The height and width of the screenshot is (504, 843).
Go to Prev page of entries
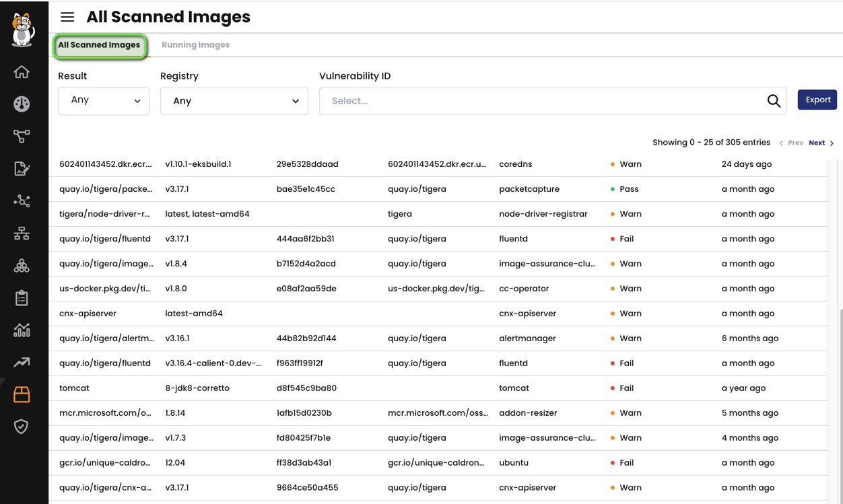click(x=796, y=143)
